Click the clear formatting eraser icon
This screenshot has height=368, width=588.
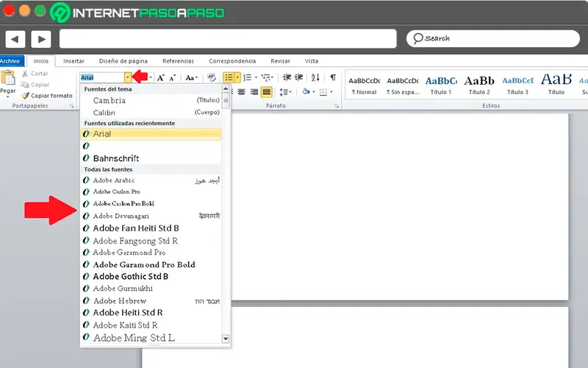pos(212,77)
